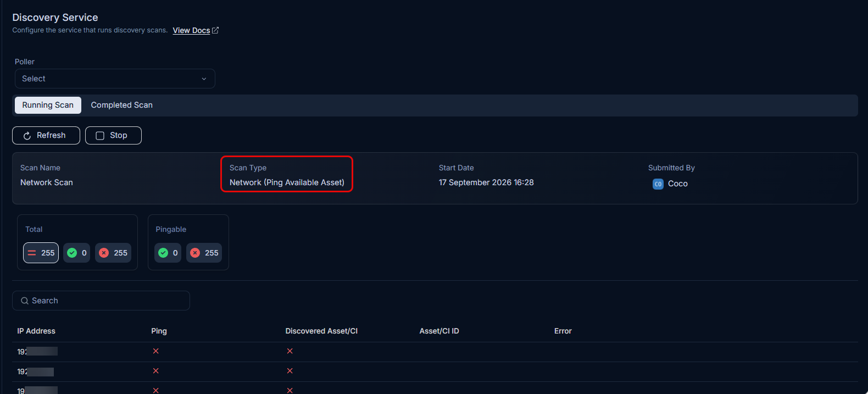Click the Network Scan name value

tap(47, 182)
